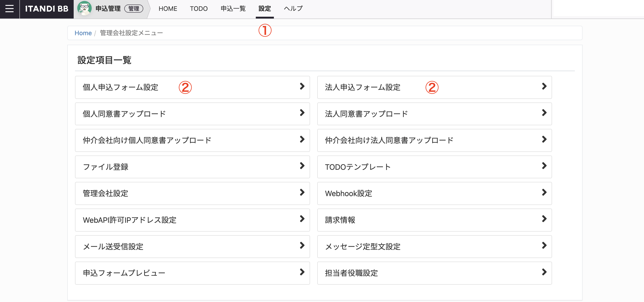Screen dimensions: 644x302
Task: Open the hamburger menu icon
Action: [9, 9]
